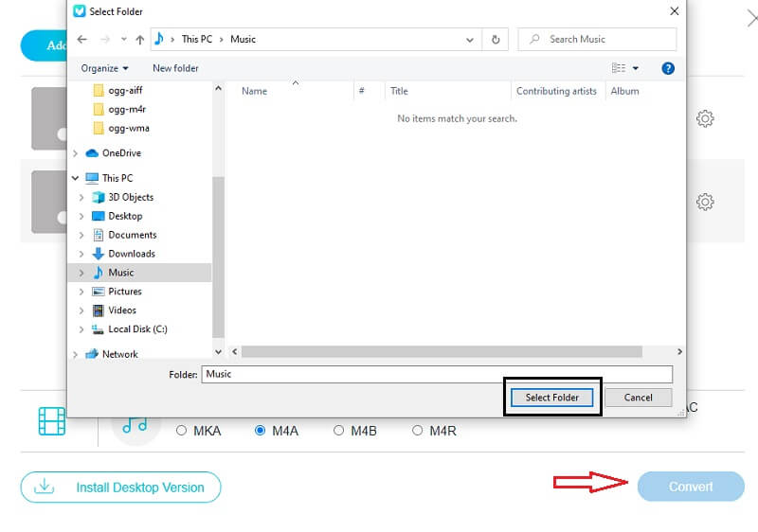758x532 pixels.
Task: Click the Folder name input field
Action: point(437,374)
